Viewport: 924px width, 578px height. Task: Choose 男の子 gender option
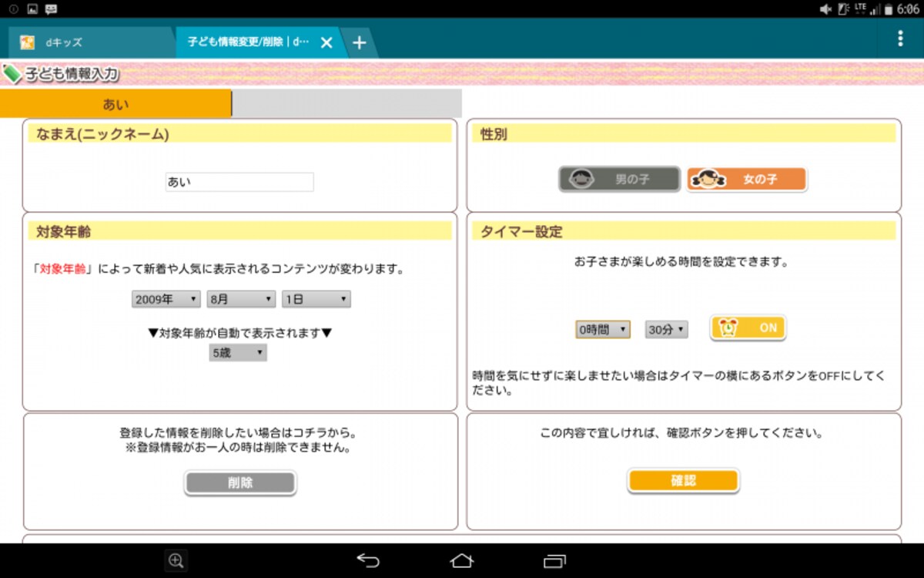pyautogui.click(x=620, y=179)
